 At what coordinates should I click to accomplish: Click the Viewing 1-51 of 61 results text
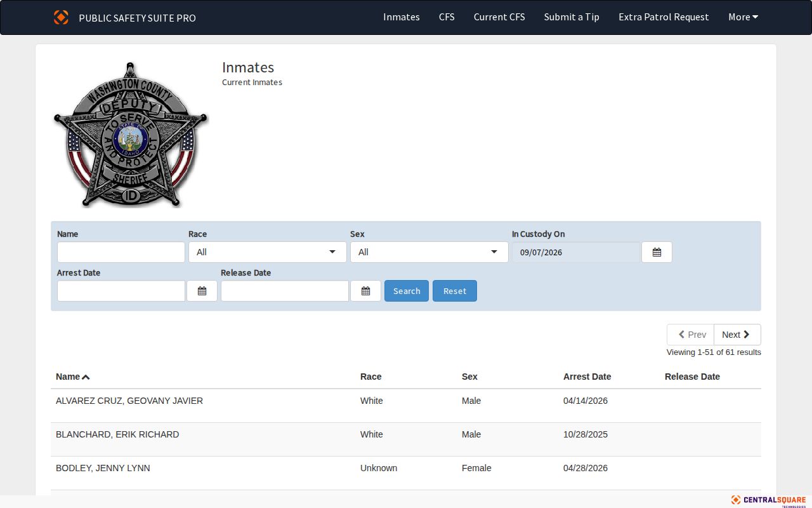(x=714, y=352)
